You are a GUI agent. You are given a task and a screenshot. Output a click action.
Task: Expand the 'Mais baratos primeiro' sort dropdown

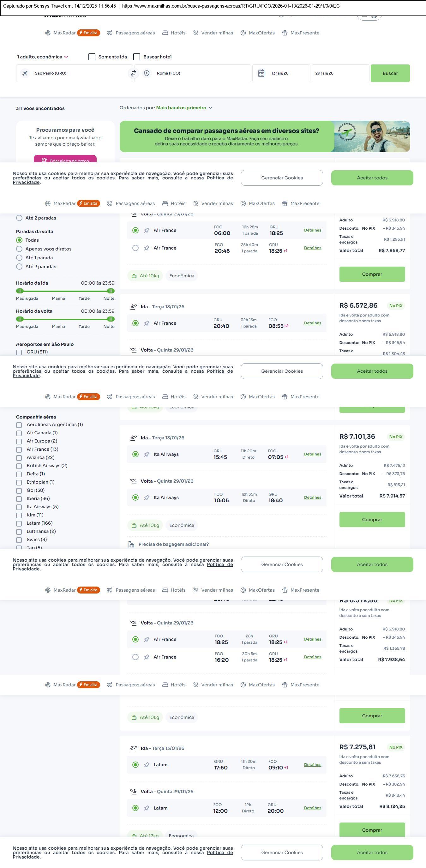coord(184,108)
